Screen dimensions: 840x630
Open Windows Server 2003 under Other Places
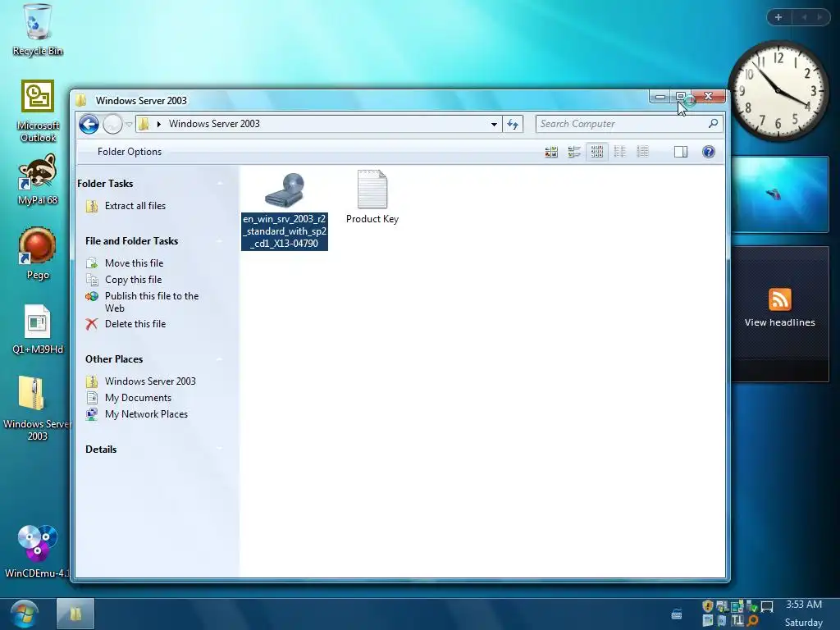tap(150, 381)
